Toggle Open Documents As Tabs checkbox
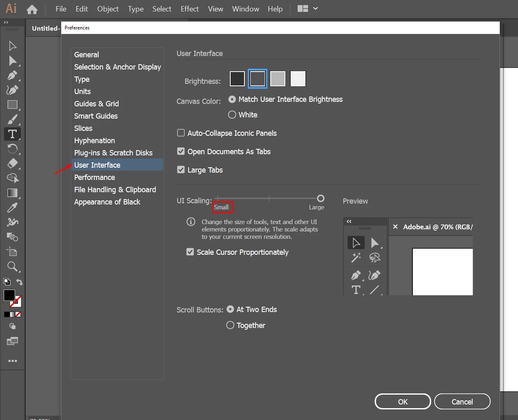 click(x=224, y=151)
